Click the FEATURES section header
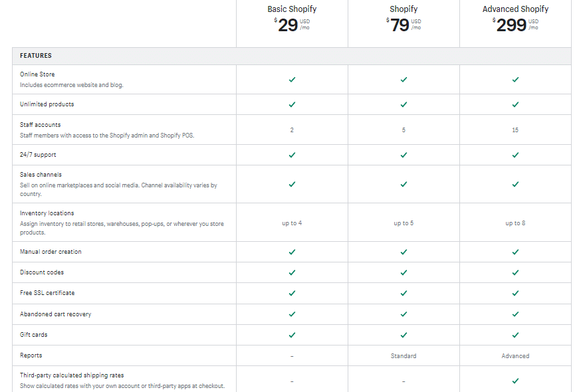The width and height of the screenshot is (581, 392). [36, 56]
